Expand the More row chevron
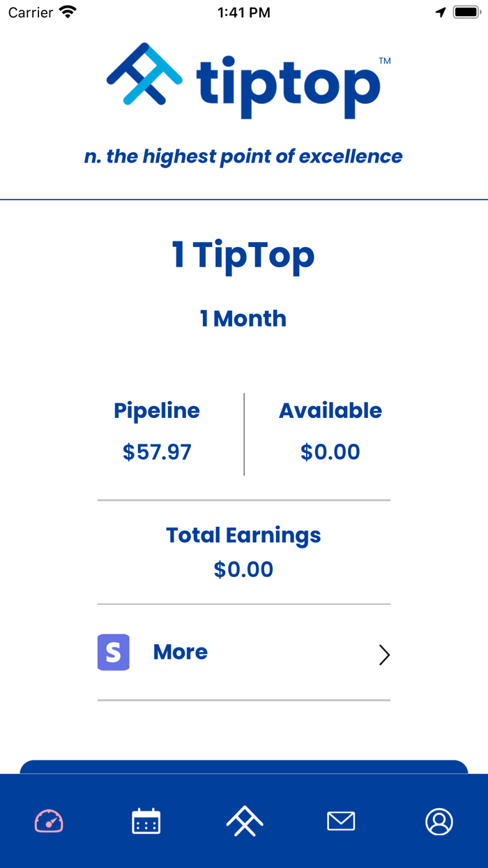 (384, 654)
